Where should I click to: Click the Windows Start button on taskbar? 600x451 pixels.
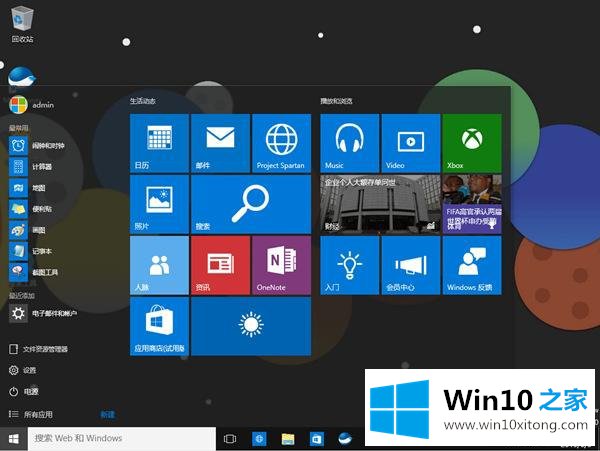coord(14,439)
